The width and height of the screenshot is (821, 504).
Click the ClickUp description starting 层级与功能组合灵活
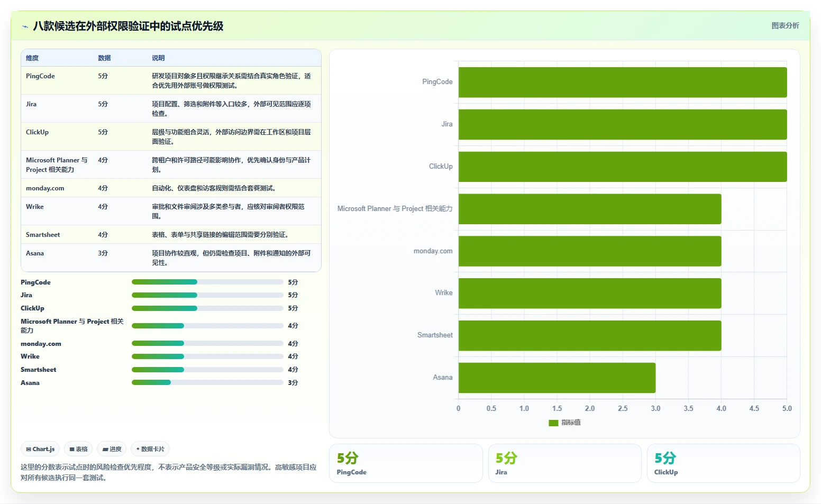(x=231, y=137)
